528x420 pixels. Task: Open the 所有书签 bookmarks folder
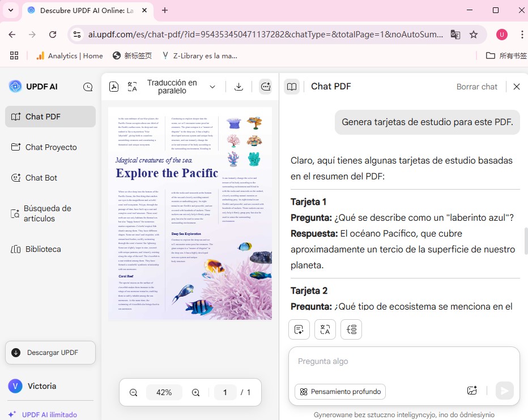(x=506, y=56)
